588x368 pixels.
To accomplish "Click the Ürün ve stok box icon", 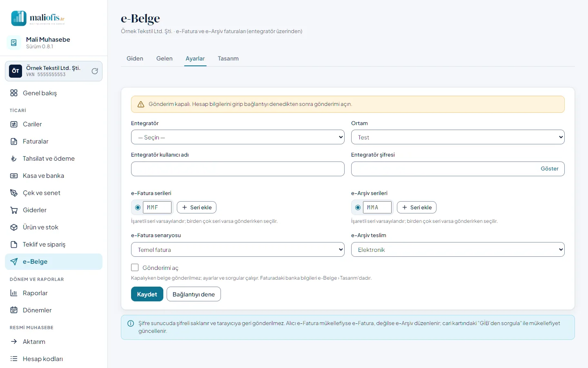I will (14, 227).
